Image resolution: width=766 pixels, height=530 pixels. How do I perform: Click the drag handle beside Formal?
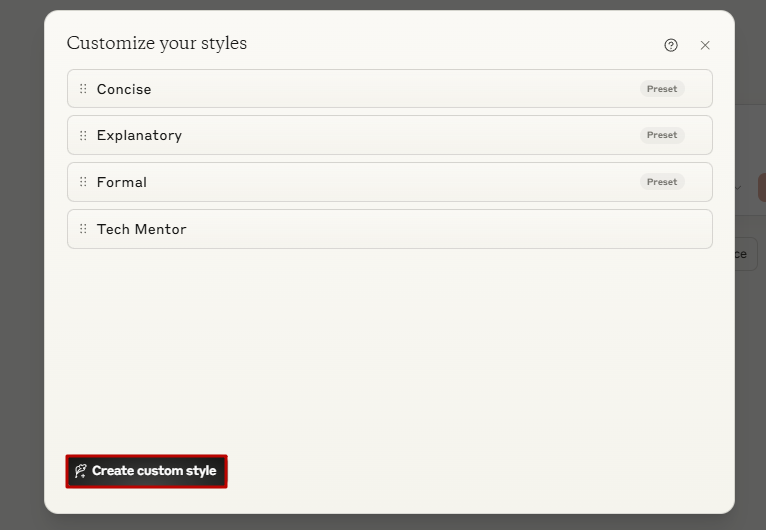tap(83, 182)
